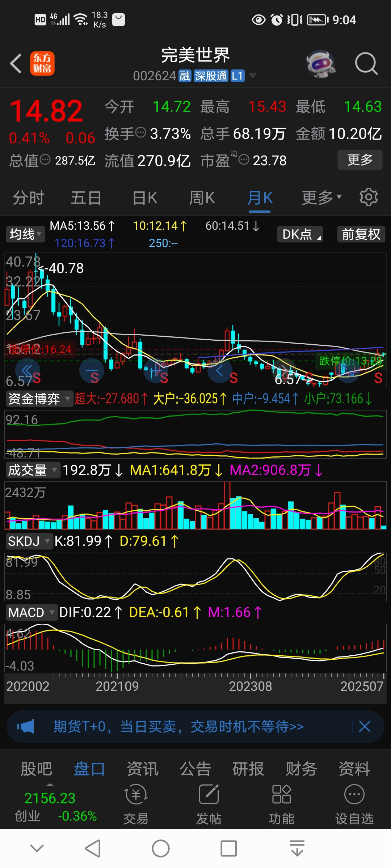
Task: Open the 盘口 tab
Action: tap(89, 769)
